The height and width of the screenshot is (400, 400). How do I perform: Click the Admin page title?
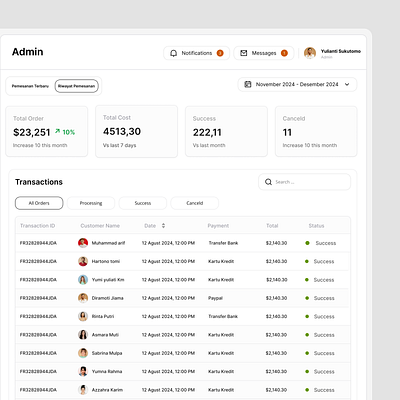28,52
